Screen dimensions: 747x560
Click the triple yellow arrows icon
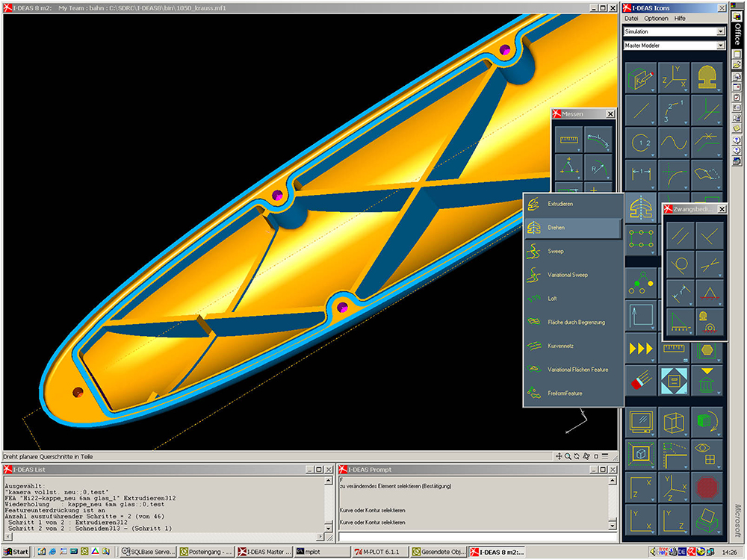coord(641,349)
